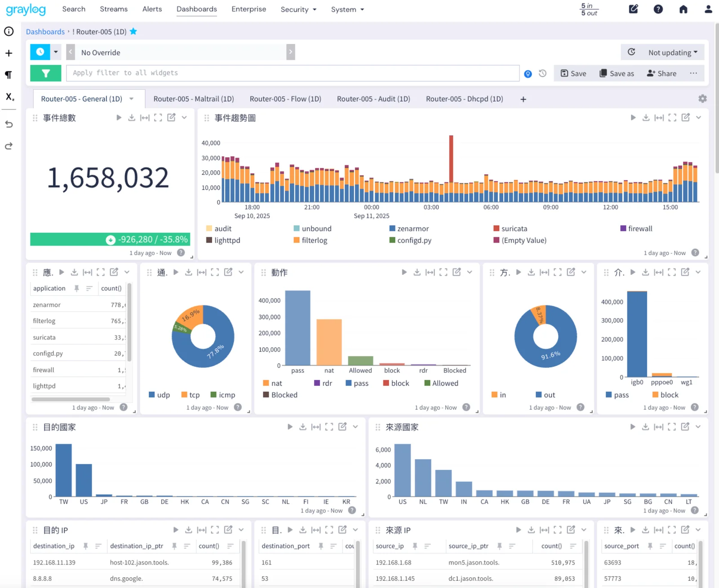
Task: Open the help question mark menu
Action: [x=658, y=9]
